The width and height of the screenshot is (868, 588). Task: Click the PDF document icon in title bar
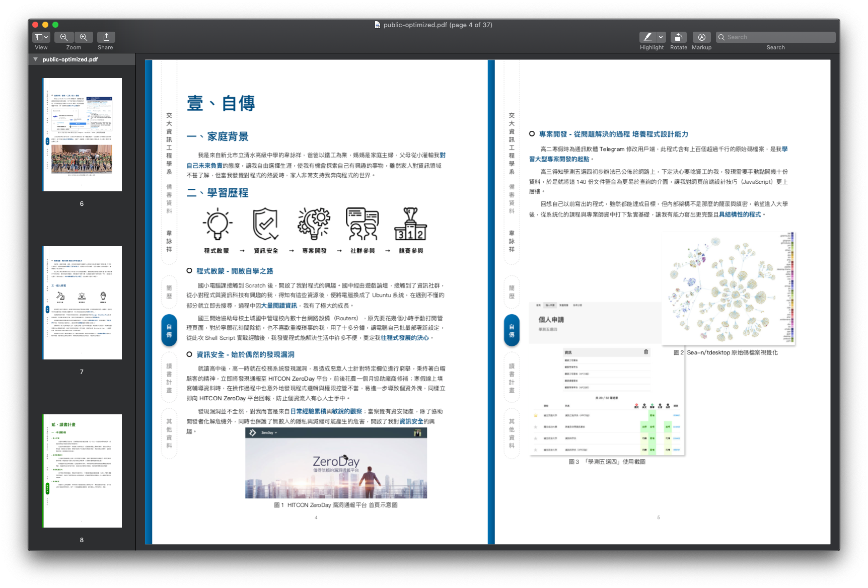click(378, 25)
